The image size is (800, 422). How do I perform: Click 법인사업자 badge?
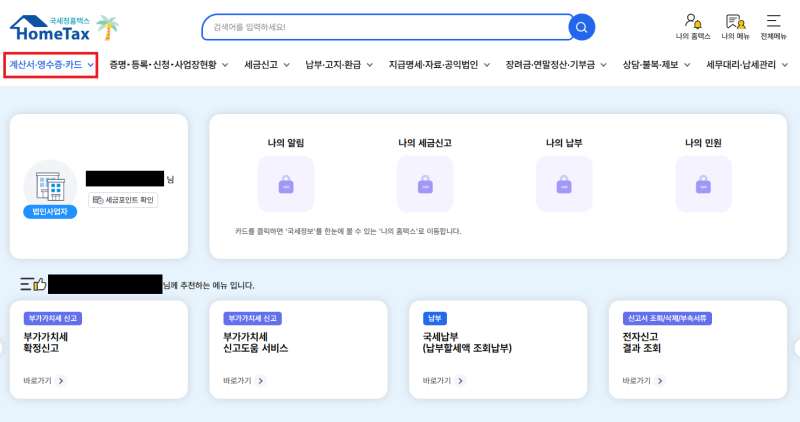pos(50,212)
